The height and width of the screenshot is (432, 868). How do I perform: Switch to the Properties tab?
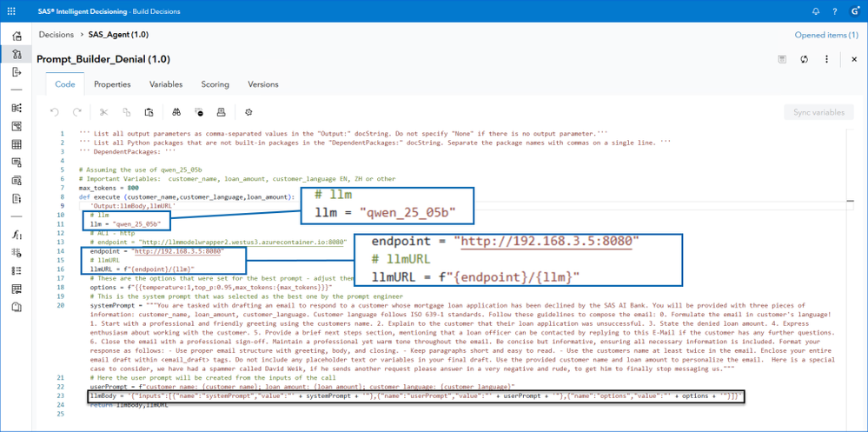click(x=112, y=84)
